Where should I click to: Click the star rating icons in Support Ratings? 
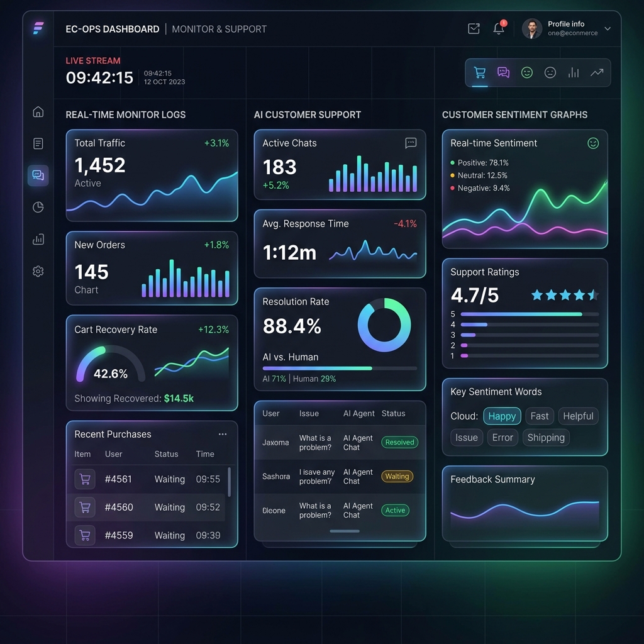click(565, 295)
